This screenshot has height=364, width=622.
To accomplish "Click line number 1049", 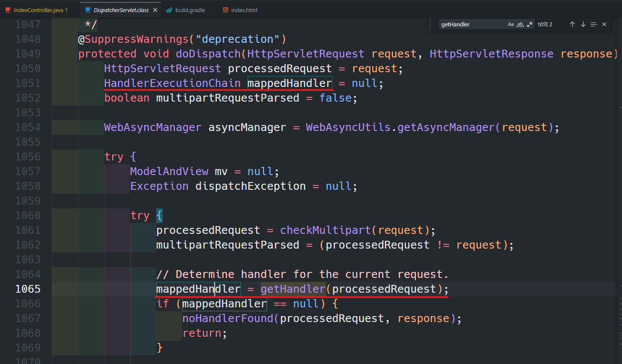I will coord(28,54).
